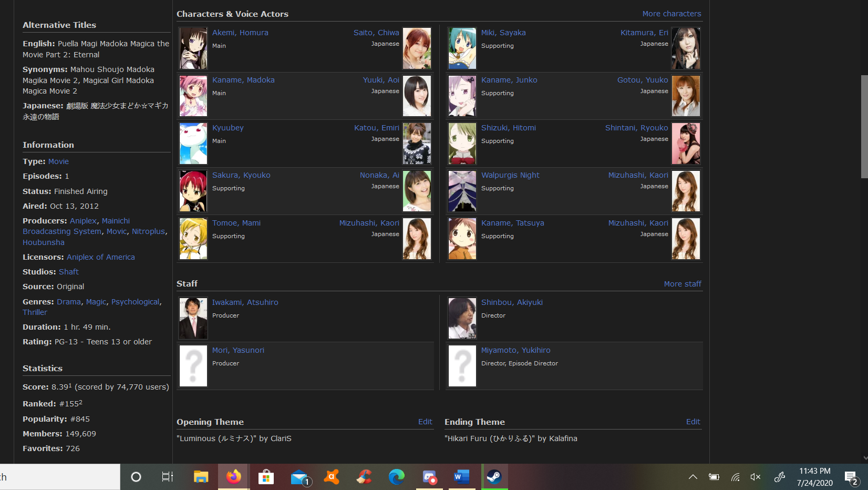Open the Mail app icon
Screen dimensions: 868x490
point(299,477)
